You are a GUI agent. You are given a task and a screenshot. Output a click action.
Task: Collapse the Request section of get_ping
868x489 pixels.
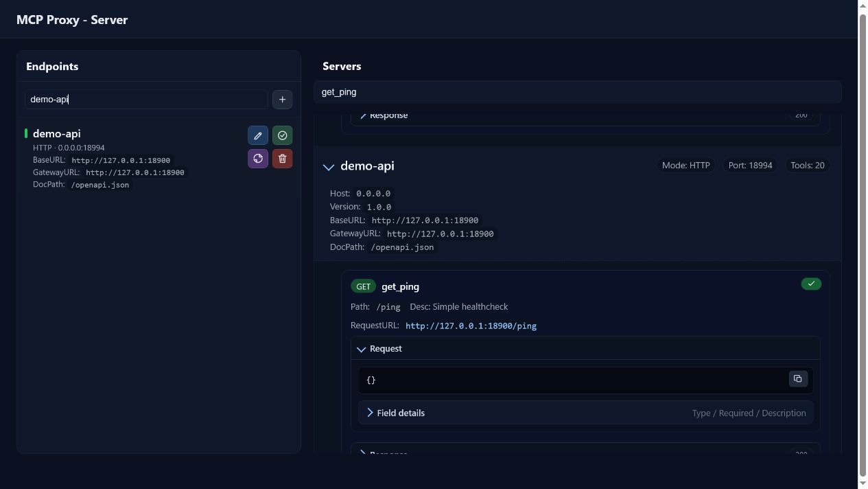tap(362, 349)
